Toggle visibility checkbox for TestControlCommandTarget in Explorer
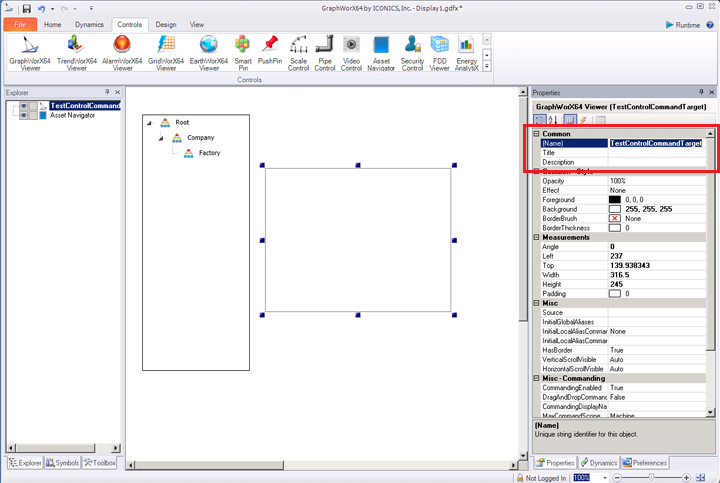This screenshot has width=720, height=483. [23, 105]
